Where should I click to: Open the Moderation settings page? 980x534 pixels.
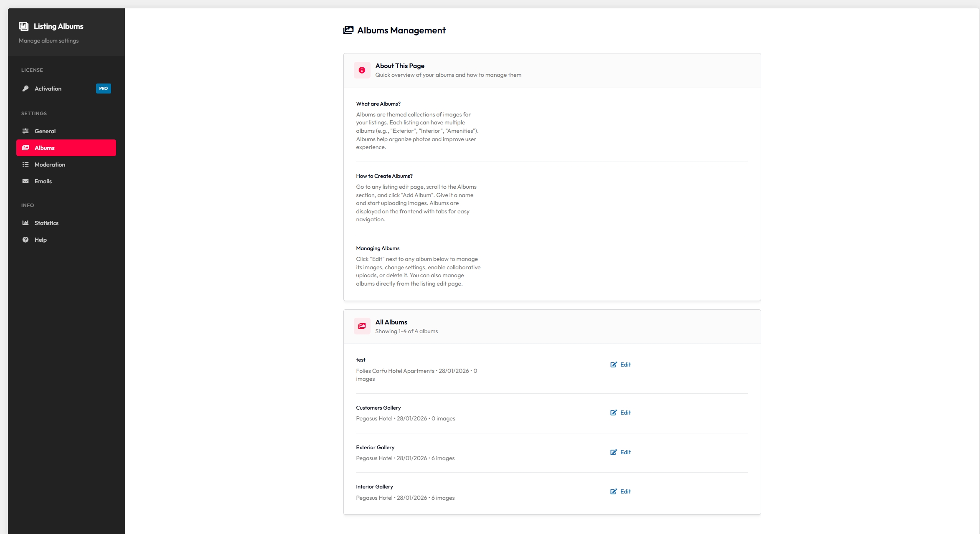tap(49, 164)
